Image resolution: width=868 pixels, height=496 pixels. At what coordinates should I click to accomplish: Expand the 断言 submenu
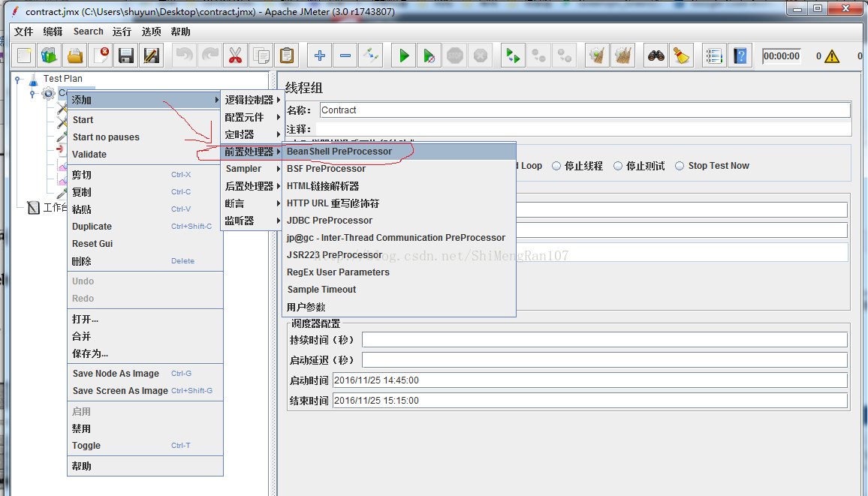252,203
